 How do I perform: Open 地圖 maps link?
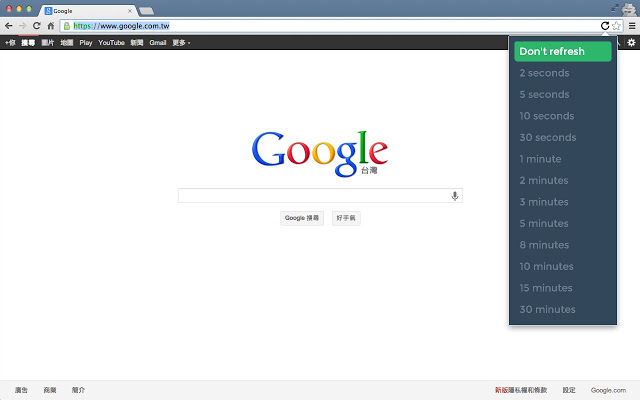point(67,42)
